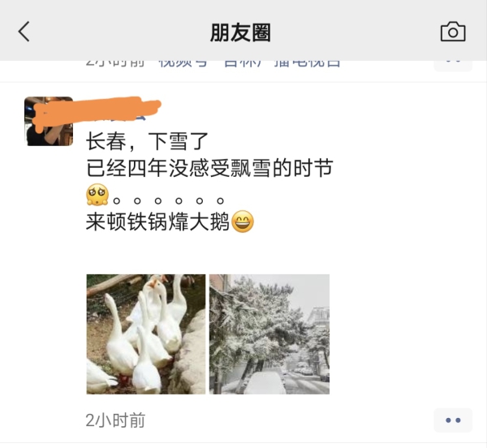The height and width of the screenshot is (448, 487).
Task: Select the line 已经四年没感受飘雪的时节
Action: [x=209, y=168]
